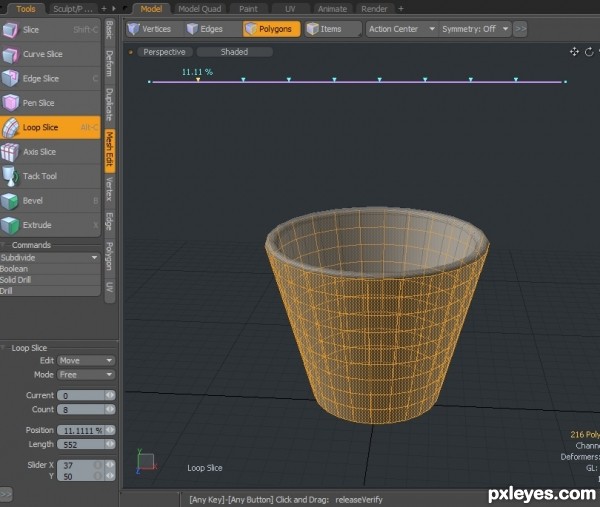Expand the bottom-left panel chevron
The image size is (600, 507).
click(6, 494)
